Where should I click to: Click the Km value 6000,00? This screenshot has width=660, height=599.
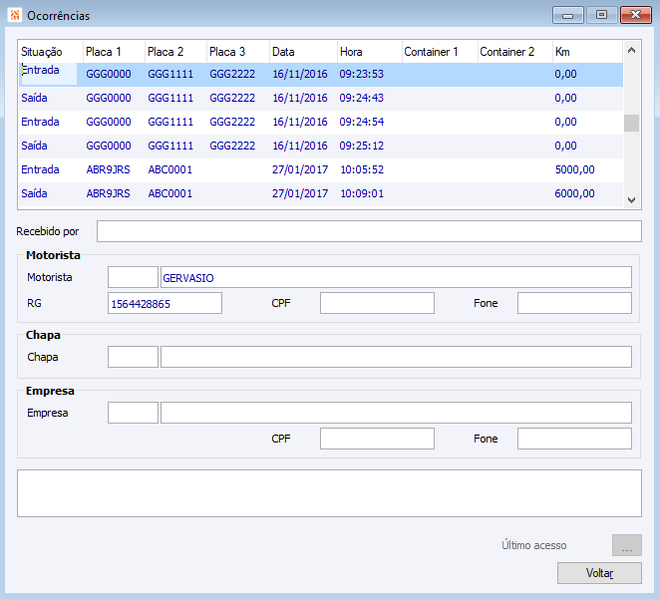pos(575,194)
